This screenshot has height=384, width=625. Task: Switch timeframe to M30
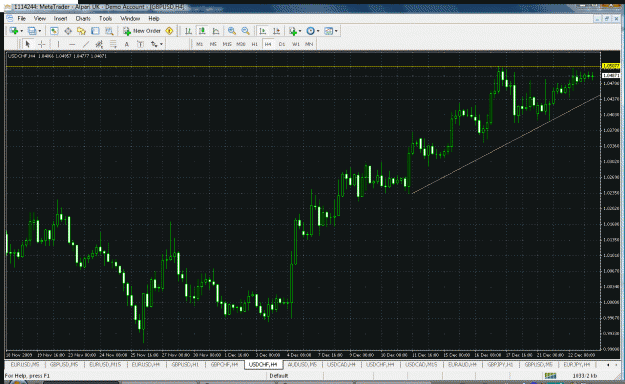coord(241,44)
